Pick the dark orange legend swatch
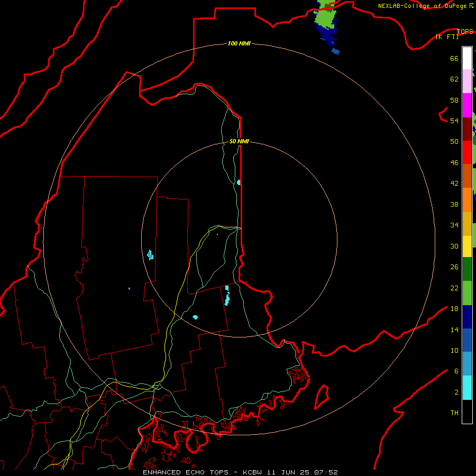The image size is (476, 476). click(467, 176)
